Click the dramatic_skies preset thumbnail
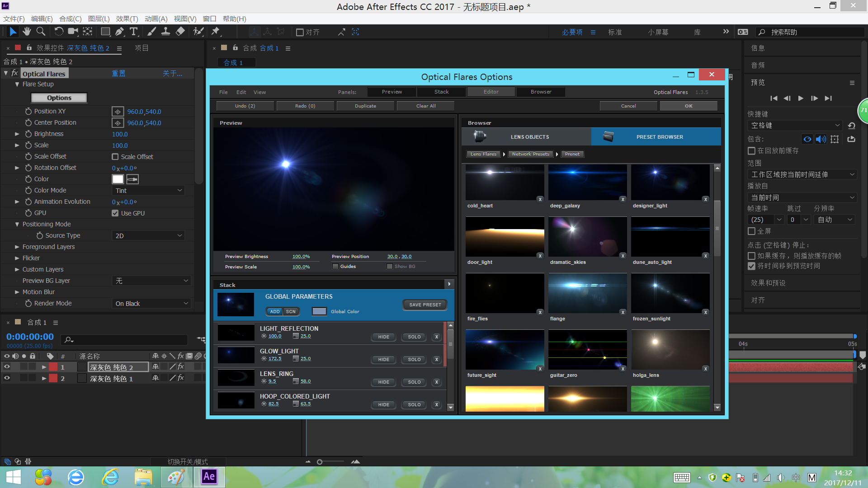Image resolution: width=868 pixels, height=488 pixels. [x=587, y=237]
